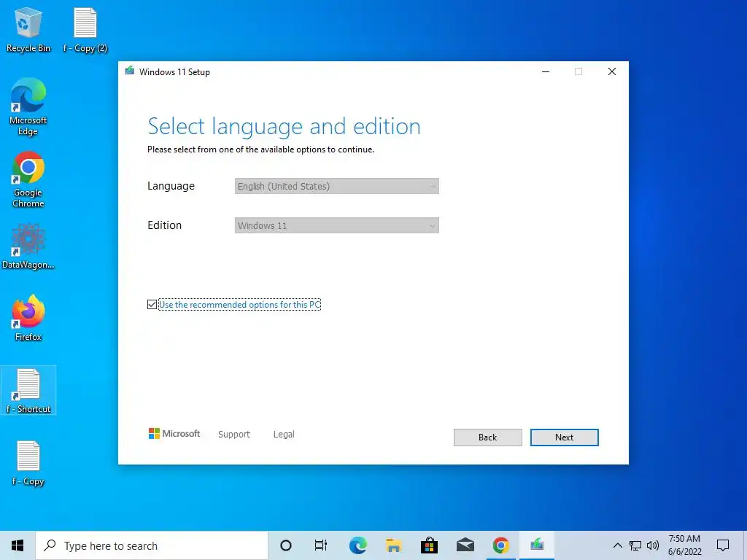Open the Language dropdown

(x=337, y=186)
